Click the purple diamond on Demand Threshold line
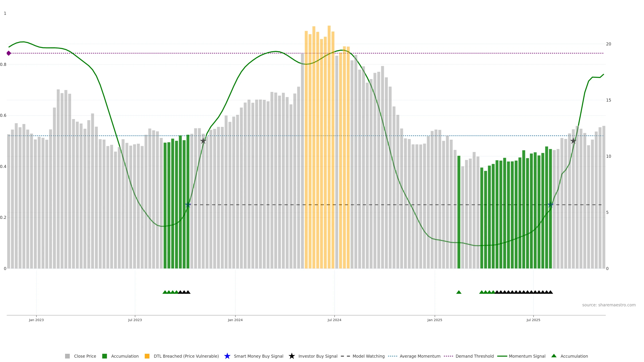The height and width of the screenshot is (362, 644). click(9, 53)
